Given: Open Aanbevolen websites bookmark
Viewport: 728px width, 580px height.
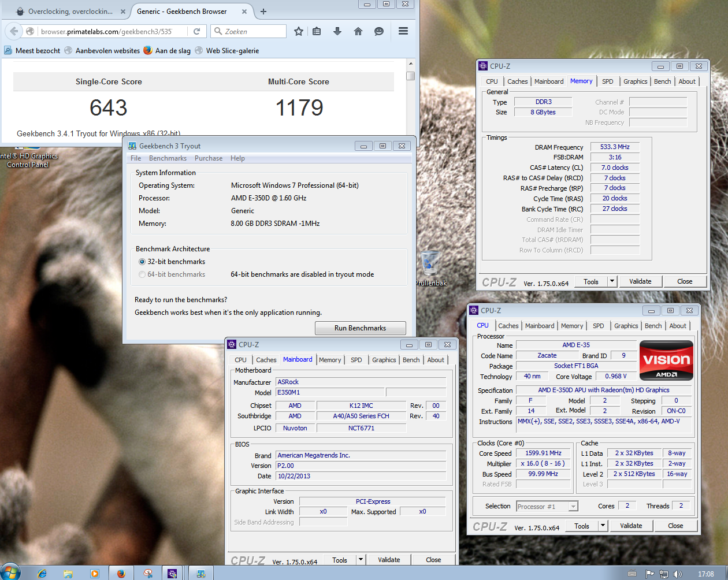Looking at the screenshot, I should (x=102, y=50).
